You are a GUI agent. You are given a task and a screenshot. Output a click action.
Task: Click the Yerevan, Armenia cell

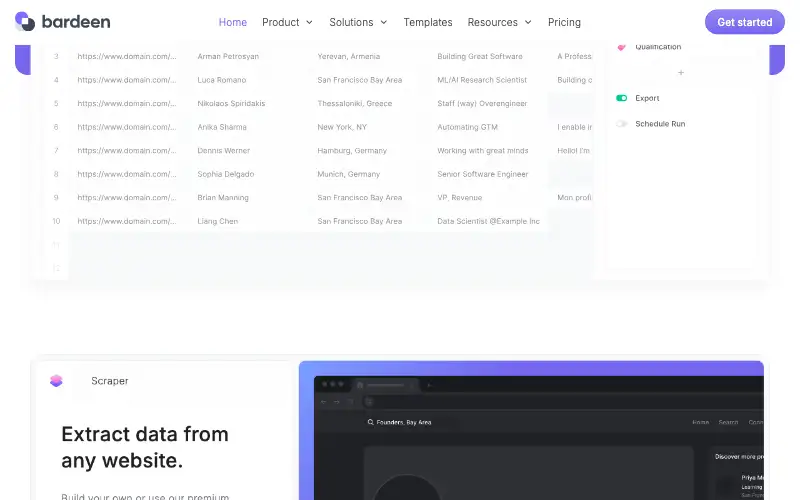(348, 56)
